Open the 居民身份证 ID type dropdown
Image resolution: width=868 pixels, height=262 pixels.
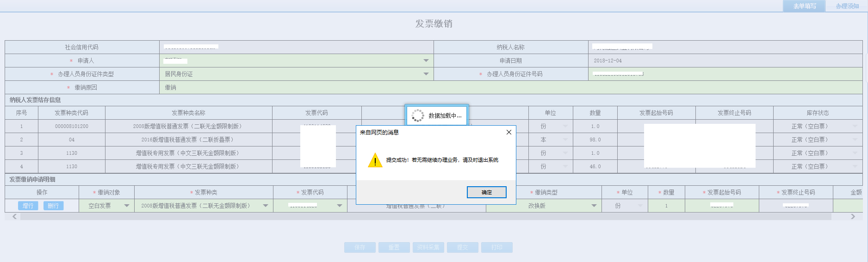(426, 74)
